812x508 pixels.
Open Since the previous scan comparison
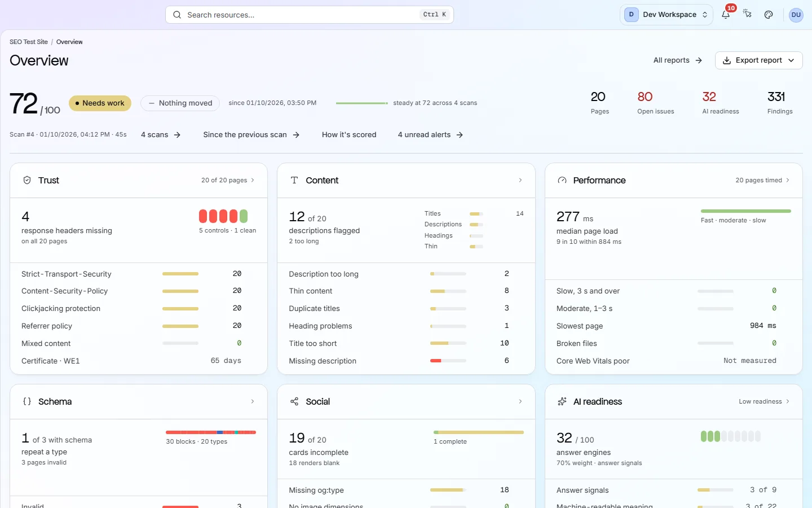point(251,135)
